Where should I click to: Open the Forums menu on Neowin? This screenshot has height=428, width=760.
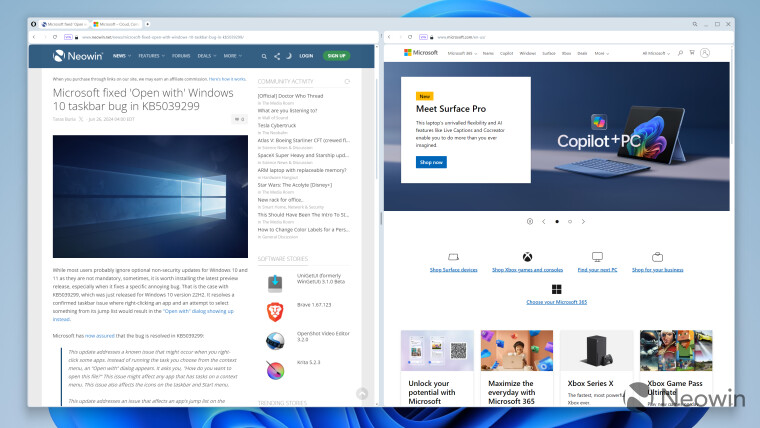tap(183, 56)
